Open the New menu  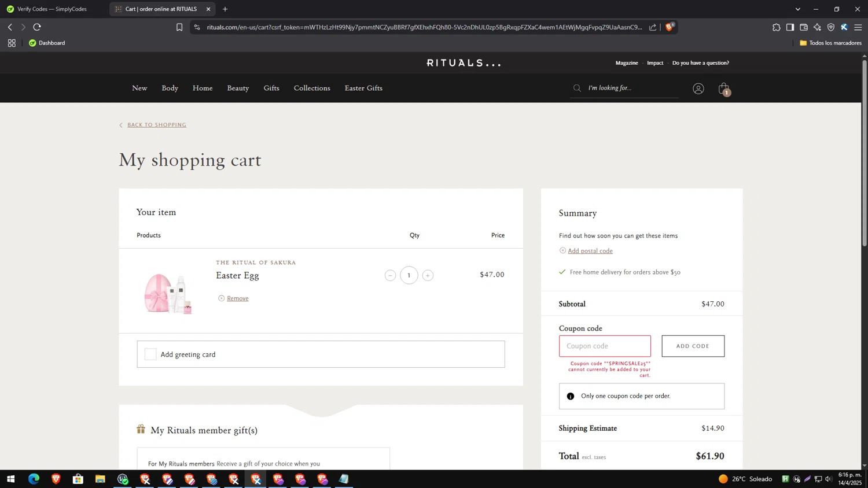(139, 88)
